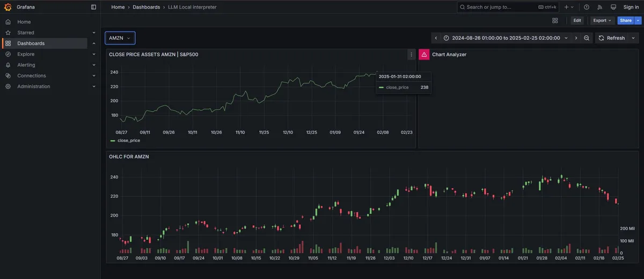Click the Starred star icon
Screen dimensions: 644x279
(x=8, y=33)
